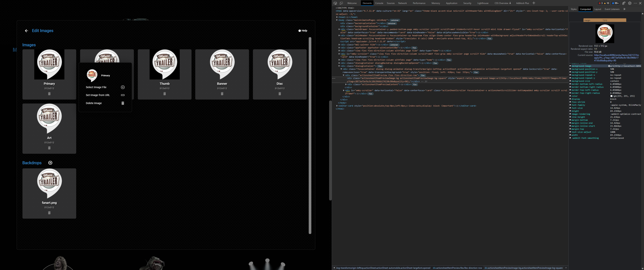644x270 pixels.
Task: Expand the head element node
Action: (337, 17)
